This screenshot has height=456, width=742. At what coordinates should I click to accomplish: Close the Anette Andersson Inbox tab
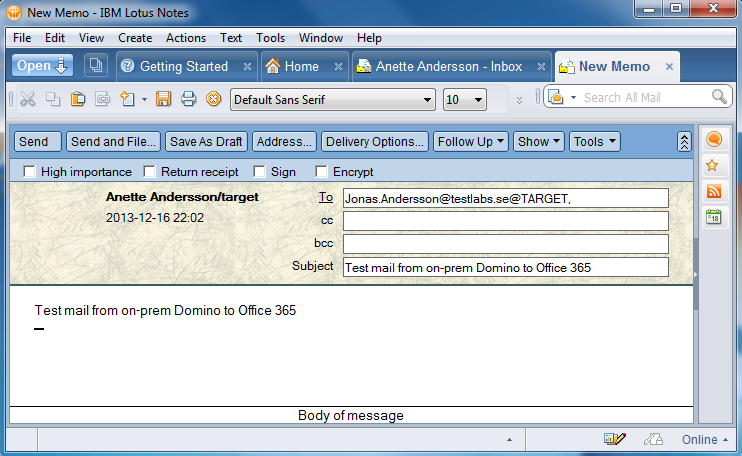tap(541, 67)
